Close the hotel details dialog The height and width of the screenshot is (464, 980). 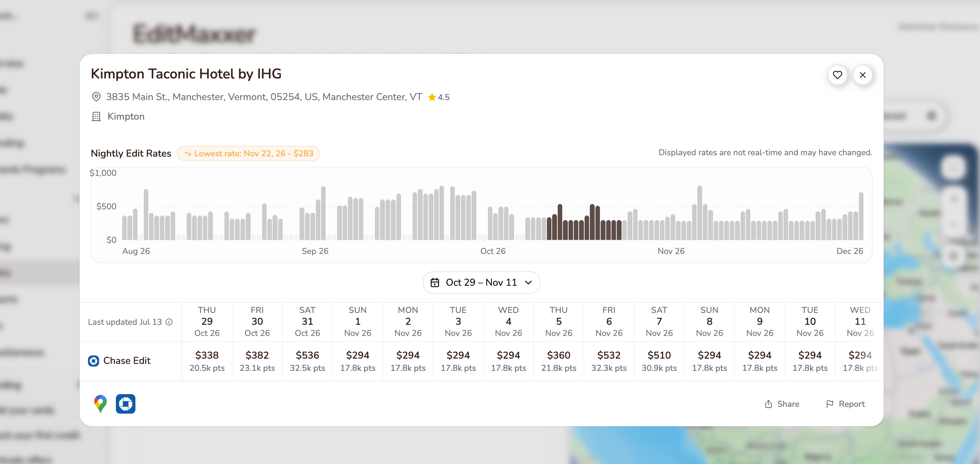(x=862, y=75)
